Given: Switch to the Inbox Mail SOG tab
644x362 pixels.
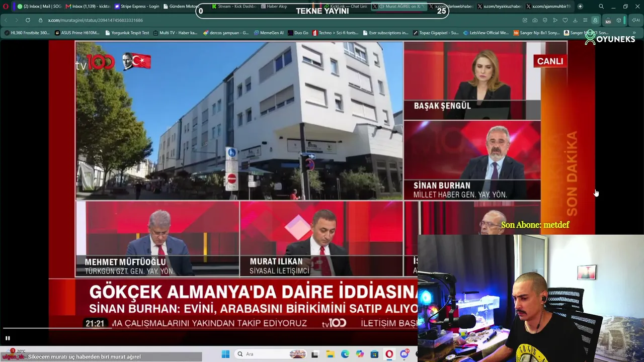Looking at the screenshot, I should (x=39, y=7).
